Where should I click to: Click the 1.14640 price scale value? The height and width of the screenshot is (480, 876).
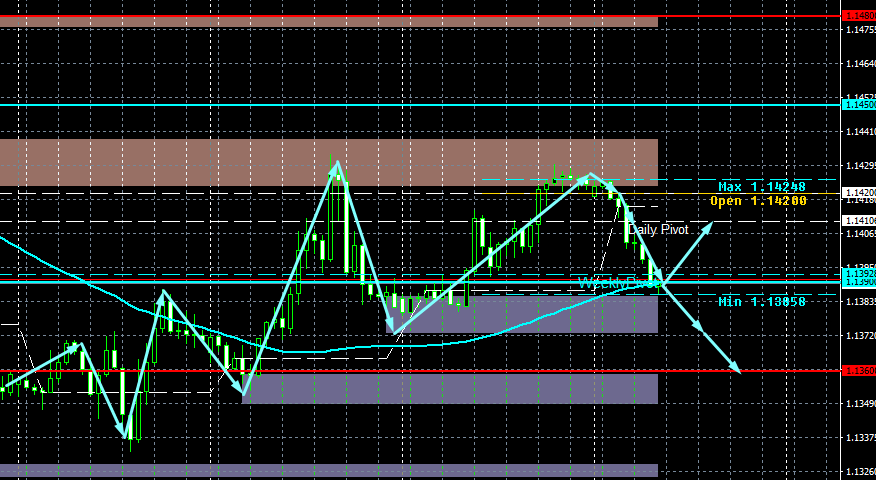(x=861, y=64)
